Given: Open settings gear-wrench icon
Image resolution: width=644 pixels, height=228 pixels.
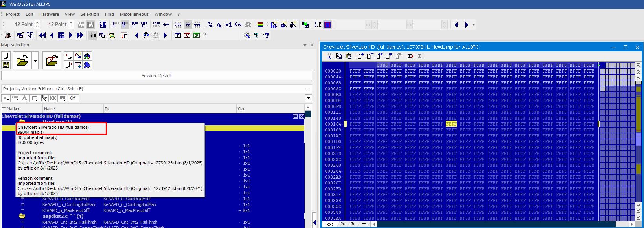Looking at the screenshot, I should (x=247, y=35).
